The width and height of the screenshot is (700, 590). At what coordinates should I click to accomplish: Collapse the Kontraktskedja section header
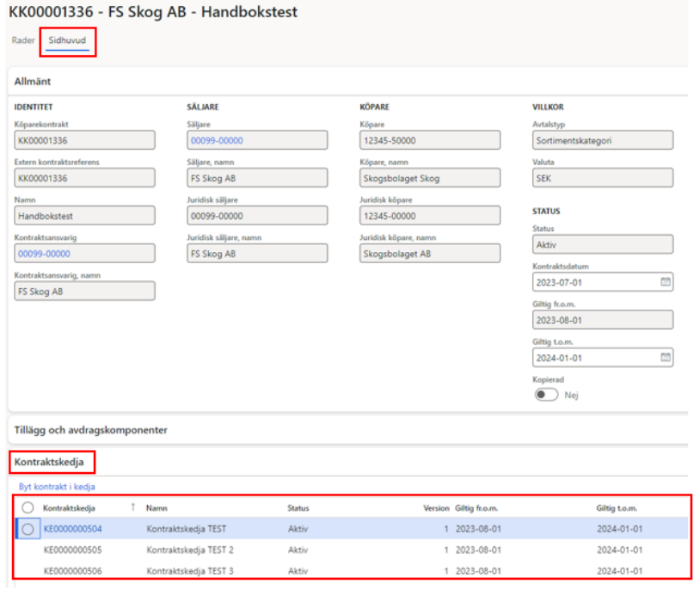coord(49,463)
